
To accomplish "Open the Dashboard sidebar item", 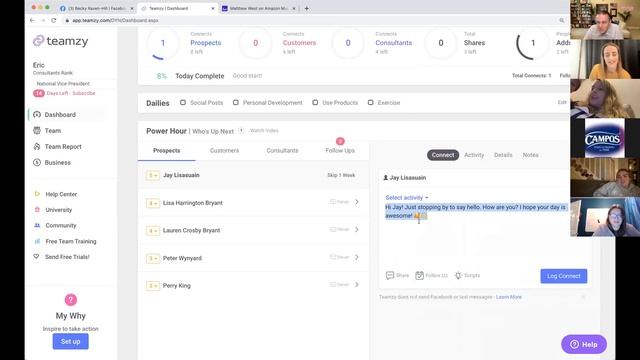I will pyautogui.click(x=60, y=115).
